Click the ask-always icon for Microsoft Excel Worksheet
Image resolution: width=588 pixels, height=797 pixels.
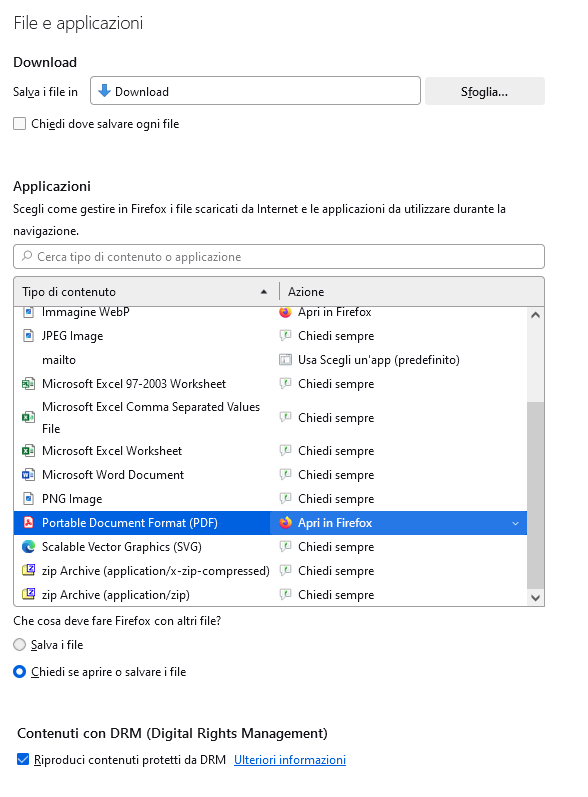click(286, 450)
